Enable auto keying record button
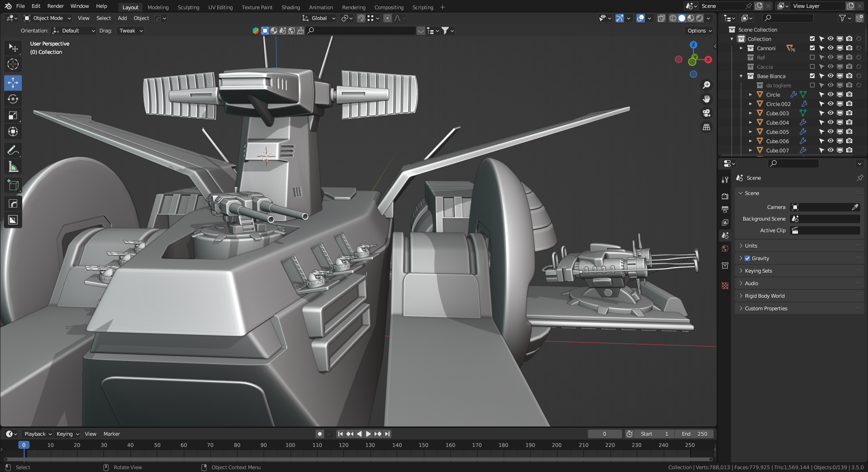The width and height of the screenshot is (868, 472). pyautogui.click(x=320, y=434)
